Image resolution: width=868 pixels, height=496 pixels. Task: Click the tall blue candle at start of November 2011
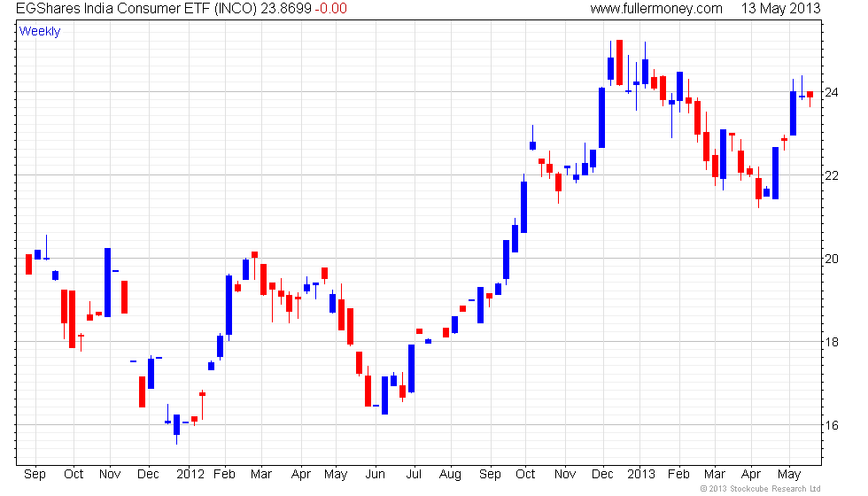coord(107,283)
